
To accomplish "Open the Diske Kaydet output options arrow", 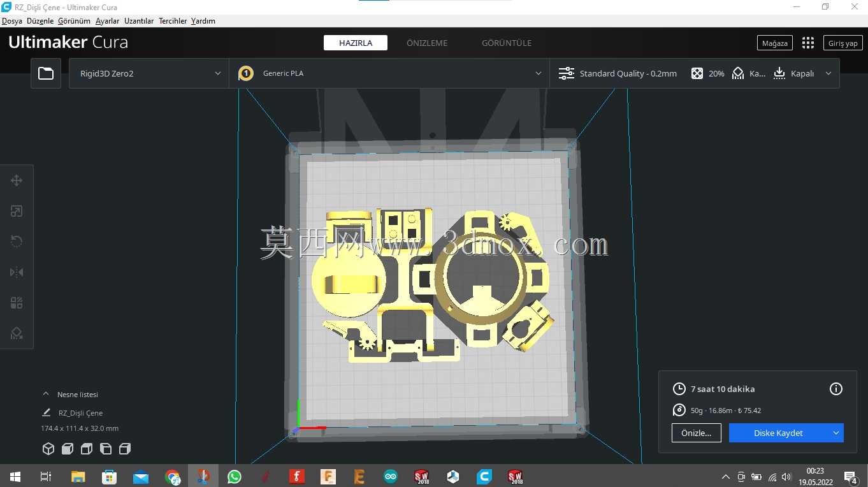I will click(835, 433).
